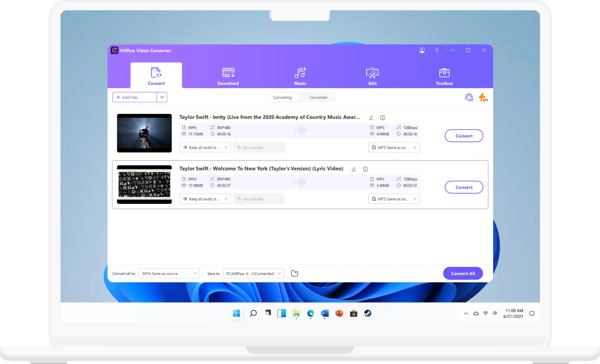Open the volume speaker tray icon
This screenshot has width=600, height=364.
click(495, 313)
